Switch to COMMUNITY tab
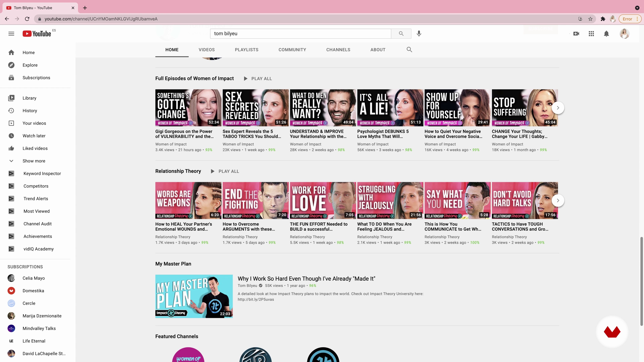Screen dimensions: 644x362 [x=292, y=50]
